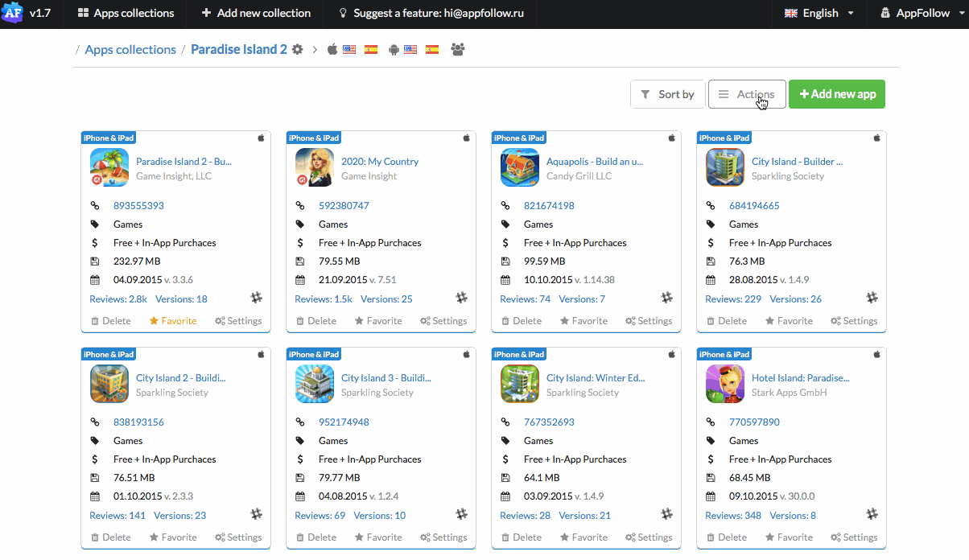Image resolution: width=969 pixels, height=560 pixels.
Task: Mark 2020: My Country as Favorite
Action: 378,321
